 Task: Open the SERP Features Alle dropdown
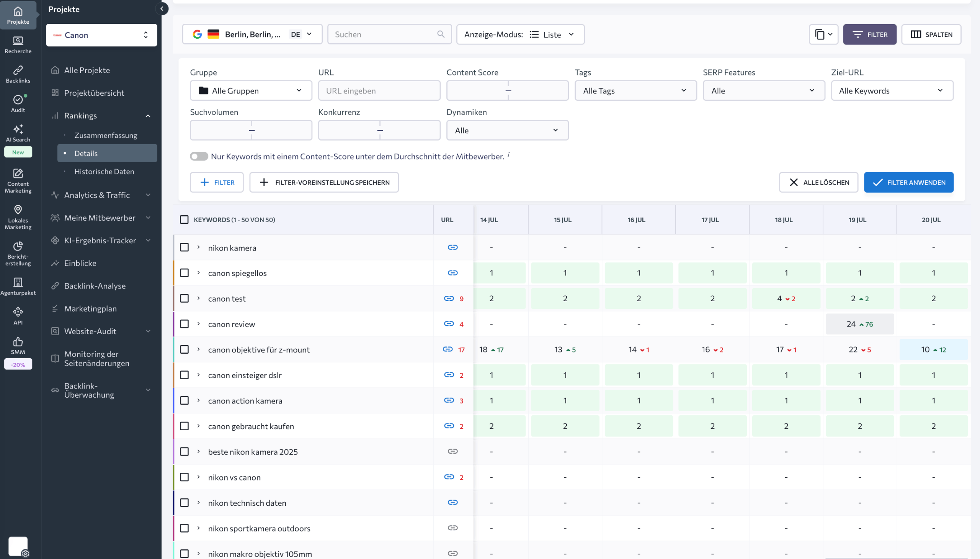[764, 90]
